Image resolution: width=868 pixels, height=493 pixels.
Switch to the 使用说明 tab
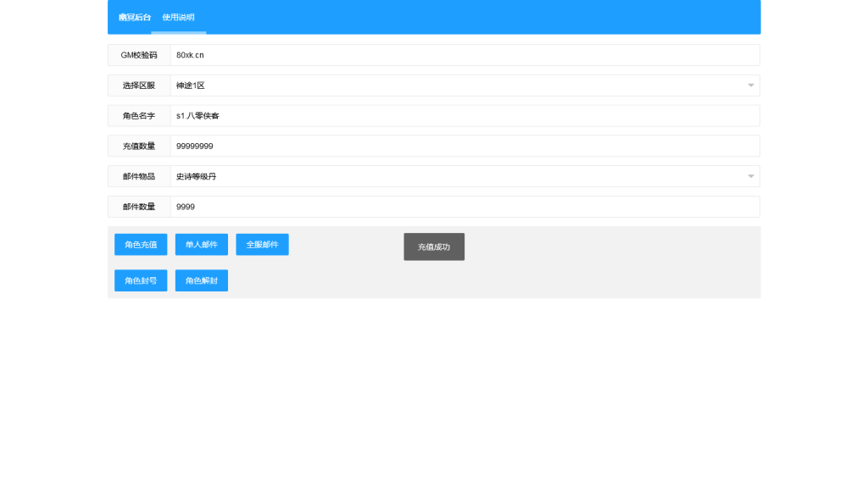(178, 18)
